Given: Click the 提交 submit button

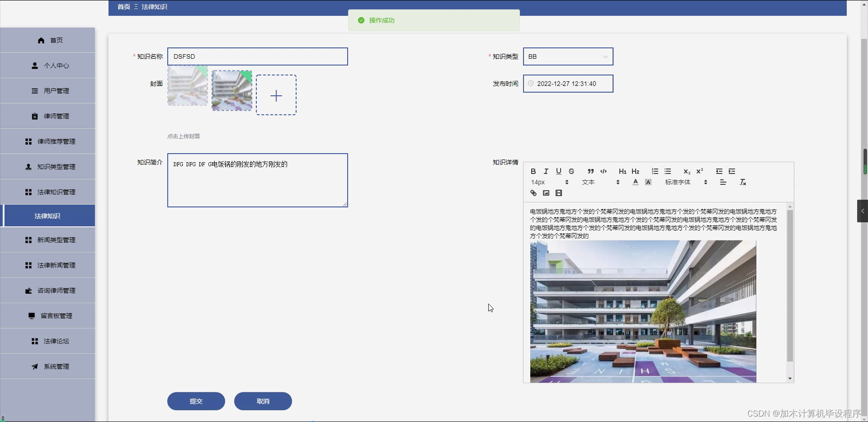Looking at the screenshot, I should 196,401.
